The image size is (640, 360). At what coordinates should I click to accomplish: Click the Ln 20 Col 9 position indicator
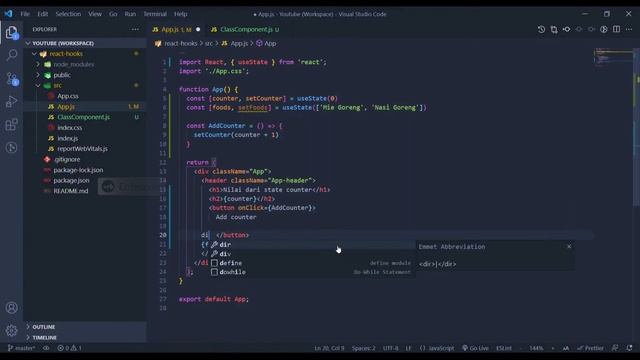(329, 348)
